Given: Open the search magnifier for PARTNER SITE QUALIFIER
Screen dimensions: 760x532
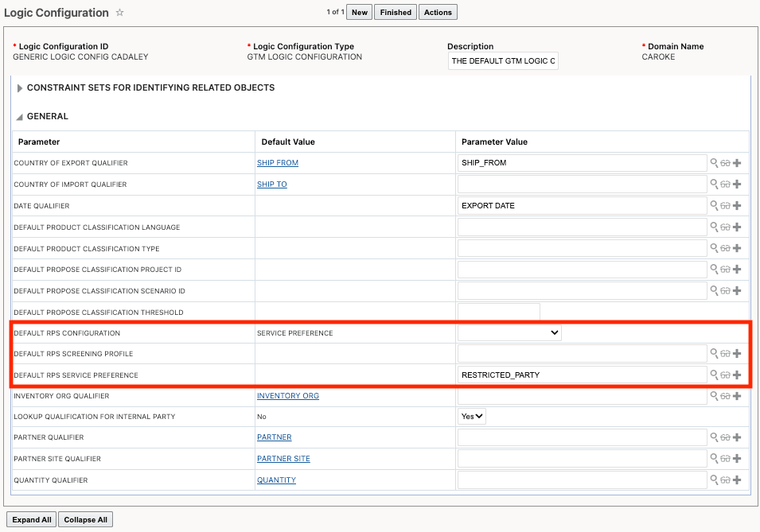Looking at the screenshot, I should coord(715,458).
